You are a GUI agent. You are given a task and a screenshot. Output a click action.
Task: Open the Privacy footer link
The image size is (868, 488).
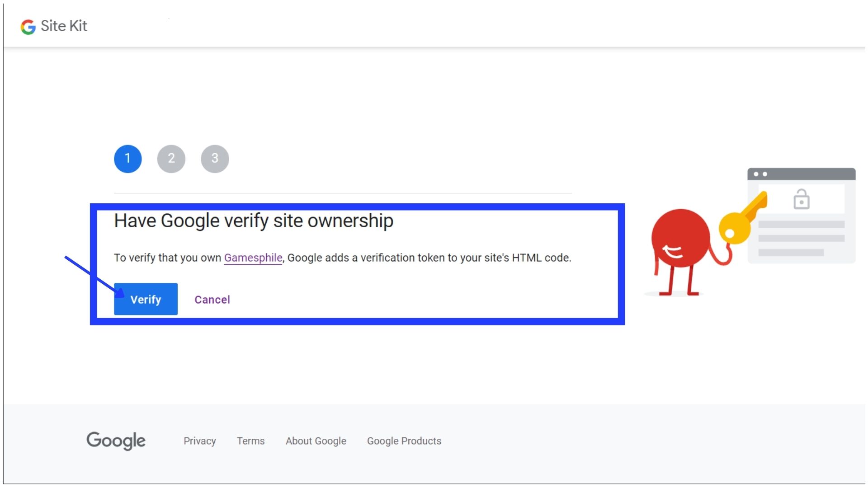200,441
